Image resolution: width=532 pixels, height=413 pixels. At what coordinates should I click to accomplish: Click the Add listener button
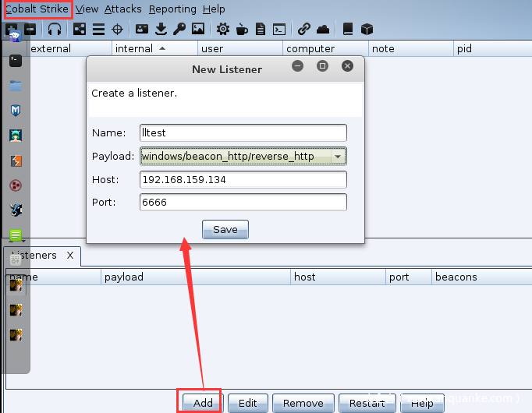[x=203, y=403]
